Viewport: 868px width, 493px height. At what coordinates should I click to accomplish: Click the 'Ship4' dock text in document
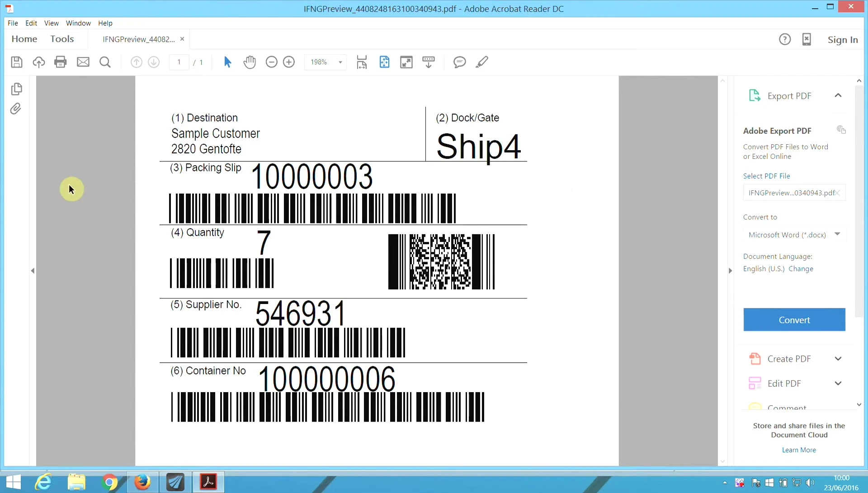(479, 147)
